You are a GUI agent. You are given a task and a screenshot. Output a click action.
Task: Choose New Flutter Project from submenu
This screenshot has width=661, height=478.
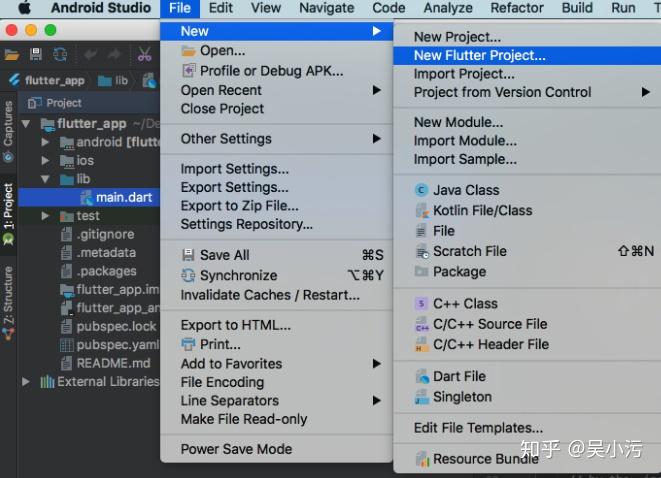point(479,56)
